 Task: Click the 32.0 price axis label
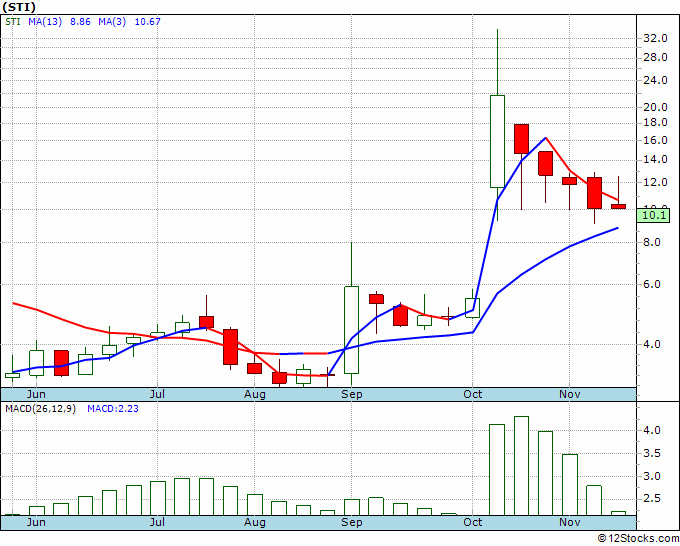coord(655,39)
